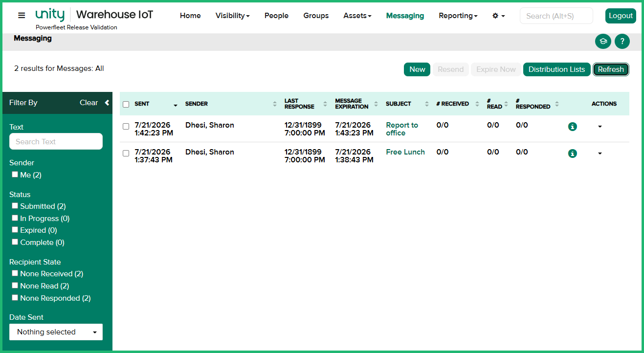Open info icon for Report to office message
This screenshot has height=353, width=644.
pyautogui.click(x=573, y=127)
